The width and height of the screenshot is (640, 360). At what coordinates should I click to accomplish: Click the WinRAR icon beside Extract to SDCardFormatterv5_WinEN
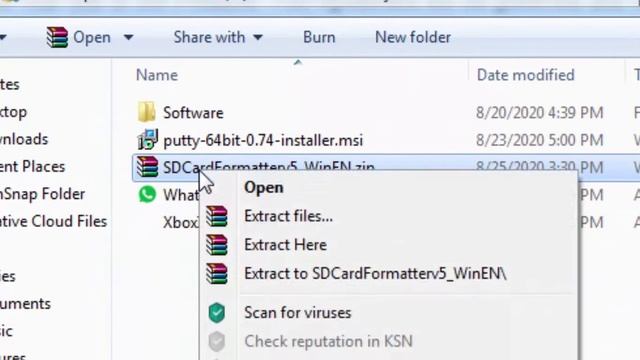coord(217,273)
